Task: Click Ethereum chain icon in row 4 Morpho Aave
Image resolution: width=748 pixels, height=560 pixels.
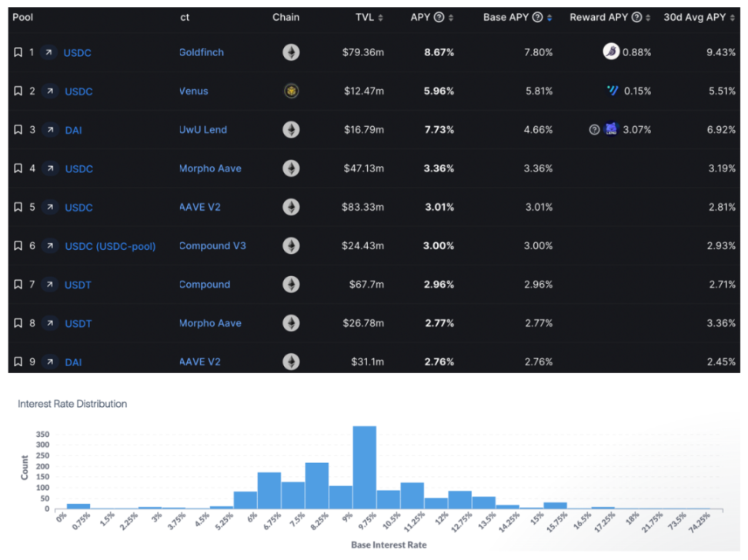Action: 291,168
